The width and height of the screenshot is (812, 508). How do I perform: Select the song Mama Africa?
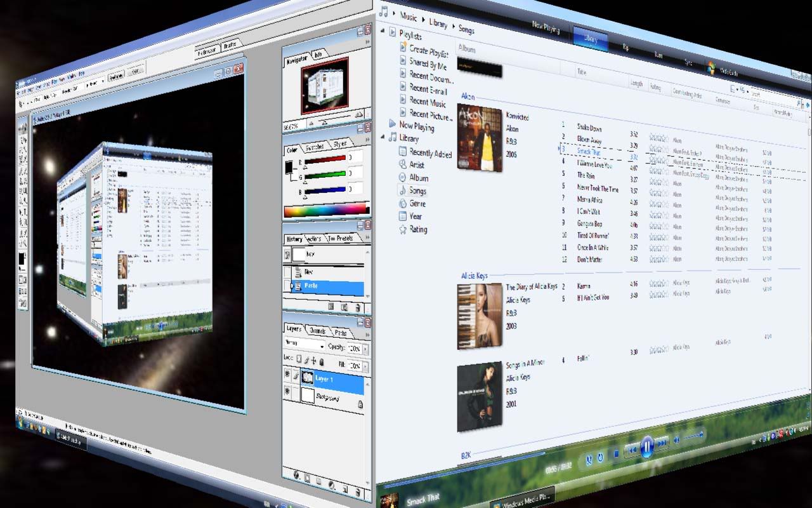coord(589,199)
